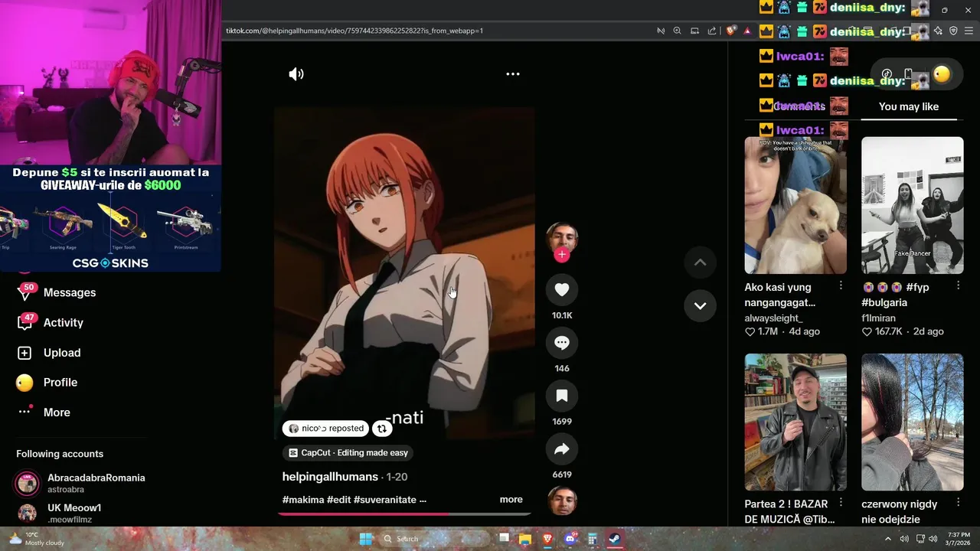Open the Fake Dancer video thumbnail
Image resolution: width=980 pixels, height=551 pixels.
913,205
